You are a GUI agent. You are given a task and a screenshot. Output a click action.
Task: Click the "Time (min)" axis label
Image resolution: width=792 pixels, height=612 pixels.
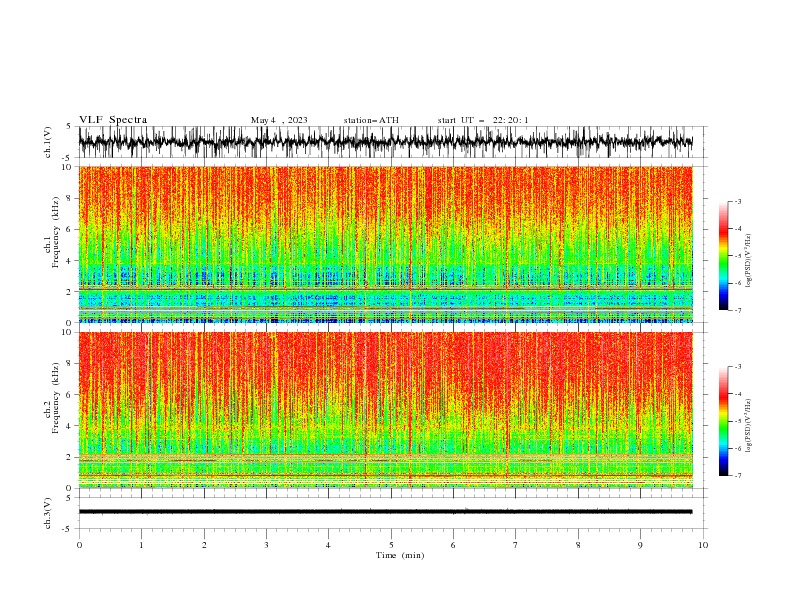coord(400,555)
